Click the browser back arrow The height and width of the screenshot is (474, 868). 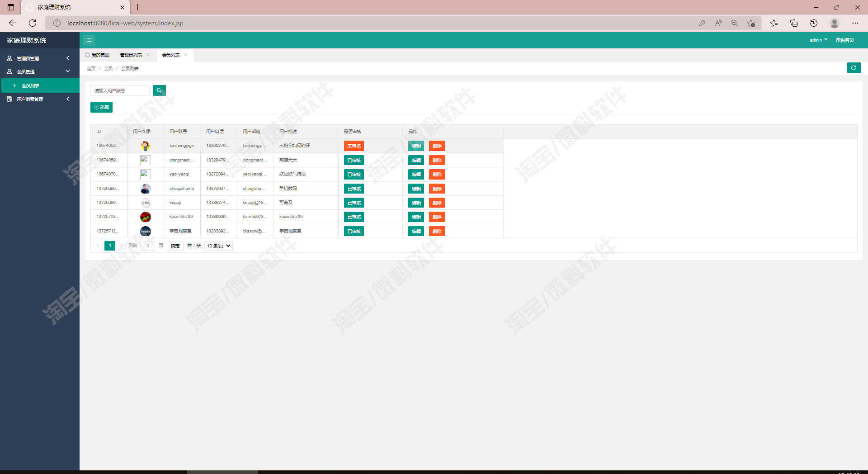[13, 23]
